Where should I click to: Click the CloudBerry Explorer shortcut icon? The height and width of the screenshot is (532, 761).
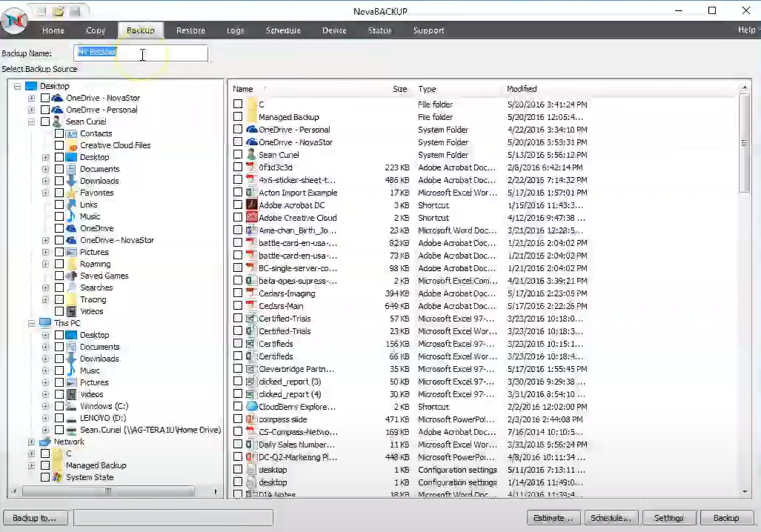[251, 407]
